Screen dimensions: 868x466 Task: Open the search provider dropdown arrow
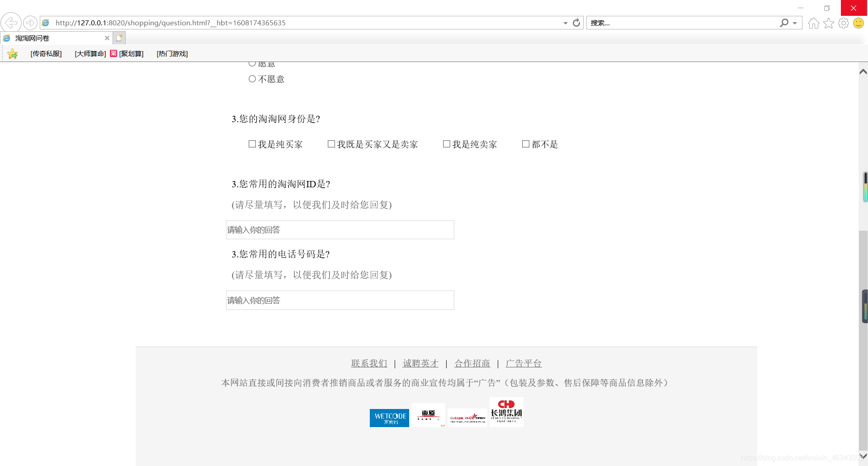pos(795,23)
